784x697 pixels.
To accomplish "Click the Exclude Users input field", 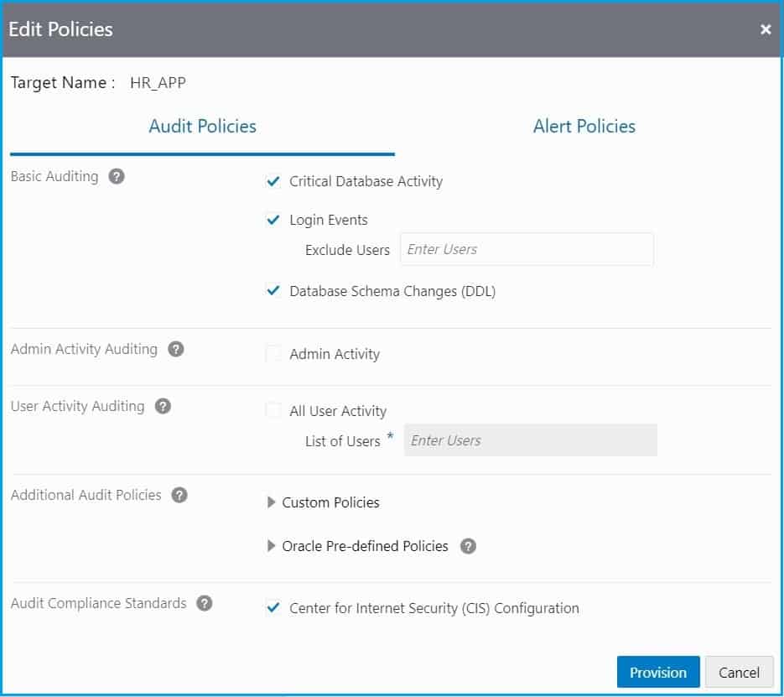I will (x=527, y=249).
